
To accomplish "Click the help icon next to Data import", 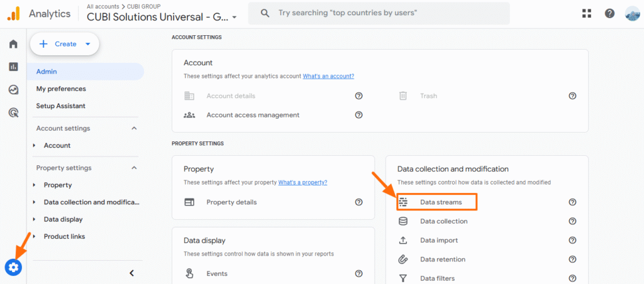I will tap(572, 240).
